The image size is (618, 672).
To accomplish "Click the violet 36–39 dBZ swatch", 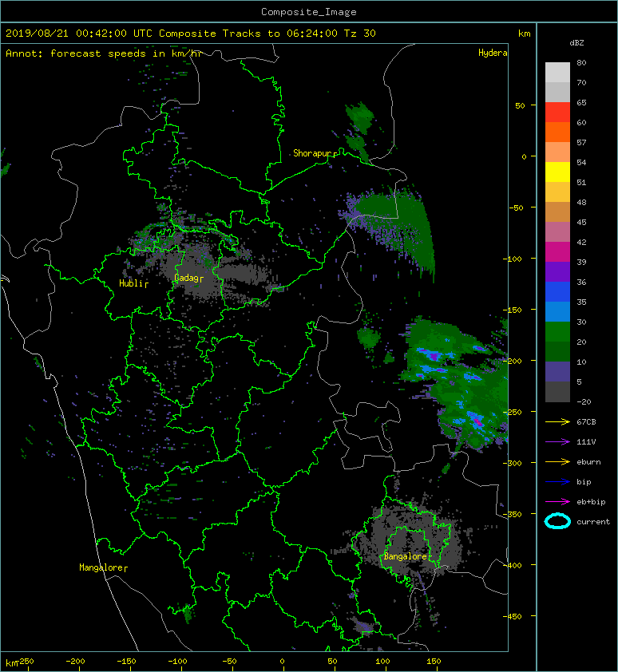I will click(557, 271).
